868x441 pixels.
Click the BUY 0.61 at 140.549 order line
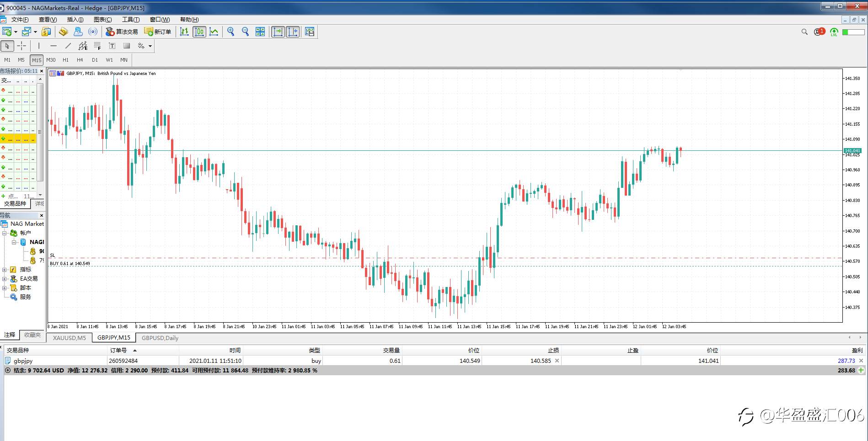pos(445,266)
